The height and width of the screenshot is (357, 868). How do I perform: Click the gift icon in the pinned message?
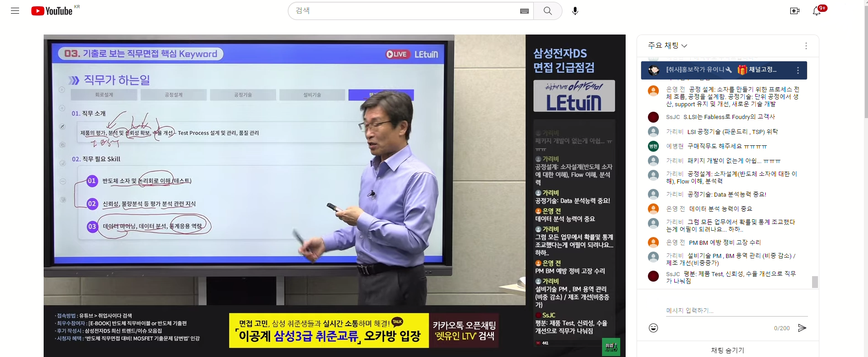pos(742,69)
